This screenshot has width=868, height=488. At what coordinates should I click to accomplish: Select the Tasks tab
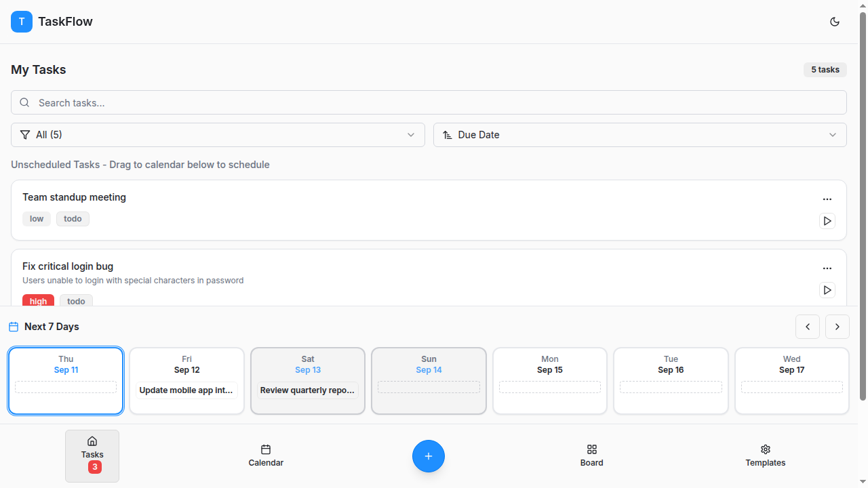[x=92, y=456]
